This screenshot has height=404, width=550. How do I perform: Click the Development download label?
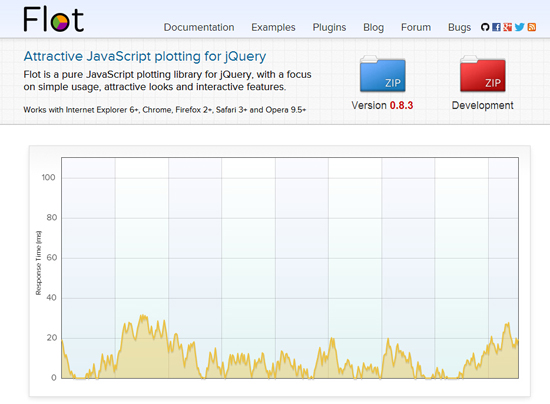pos(483,105)
